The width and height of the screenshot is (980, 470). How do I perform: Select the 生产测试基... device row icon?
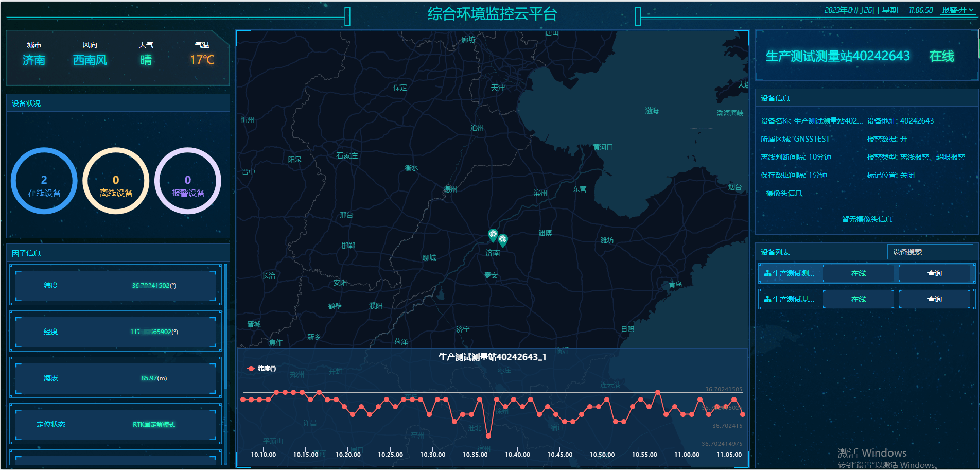(x=767, y=300)
